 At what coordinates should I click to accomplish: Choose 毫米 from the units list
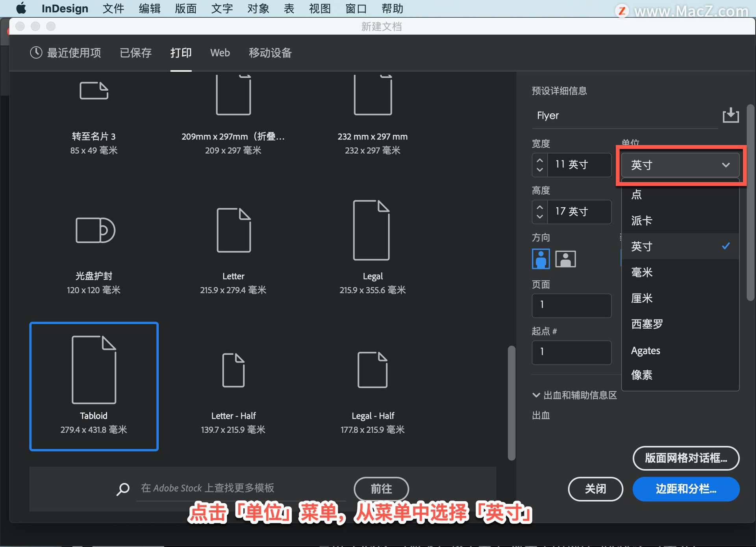pos(642,272)
